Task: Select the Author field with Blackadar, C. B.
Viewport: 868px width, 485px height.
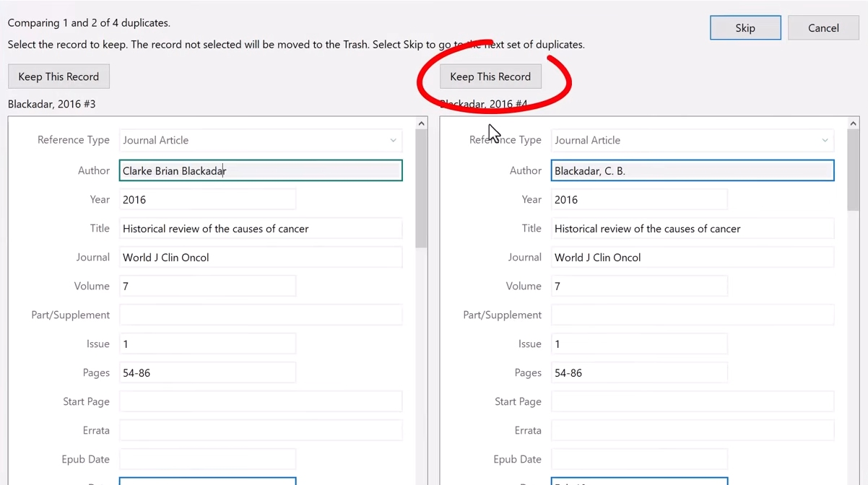Action: click(692, 171)
